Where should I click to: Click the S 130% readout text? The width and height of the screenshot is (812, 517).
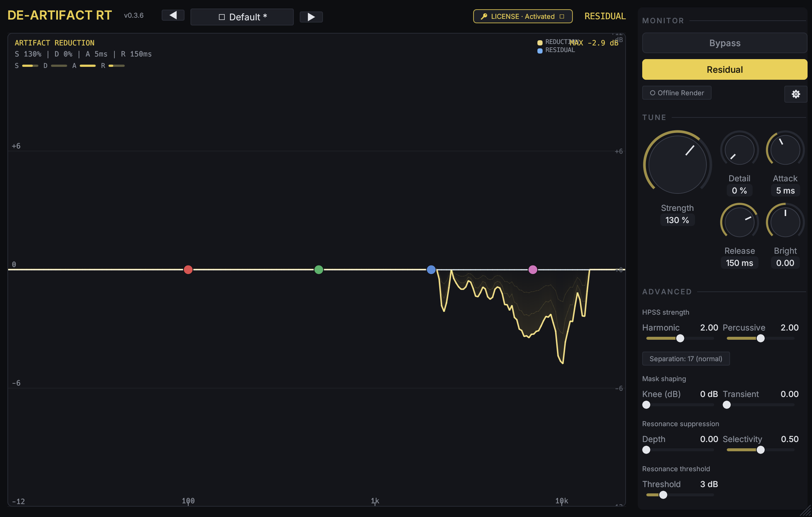pos(28,54)
